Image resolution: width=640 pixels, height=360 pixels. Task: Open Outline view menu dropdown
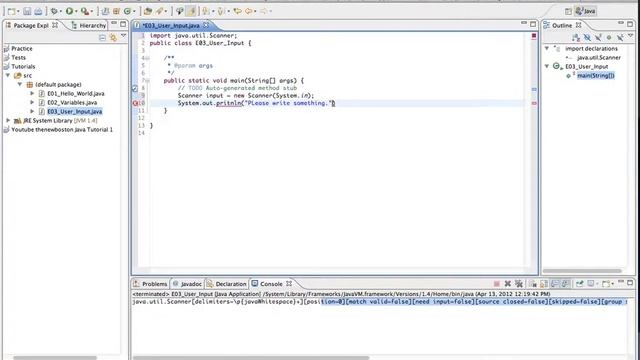(x=631, y=37)
